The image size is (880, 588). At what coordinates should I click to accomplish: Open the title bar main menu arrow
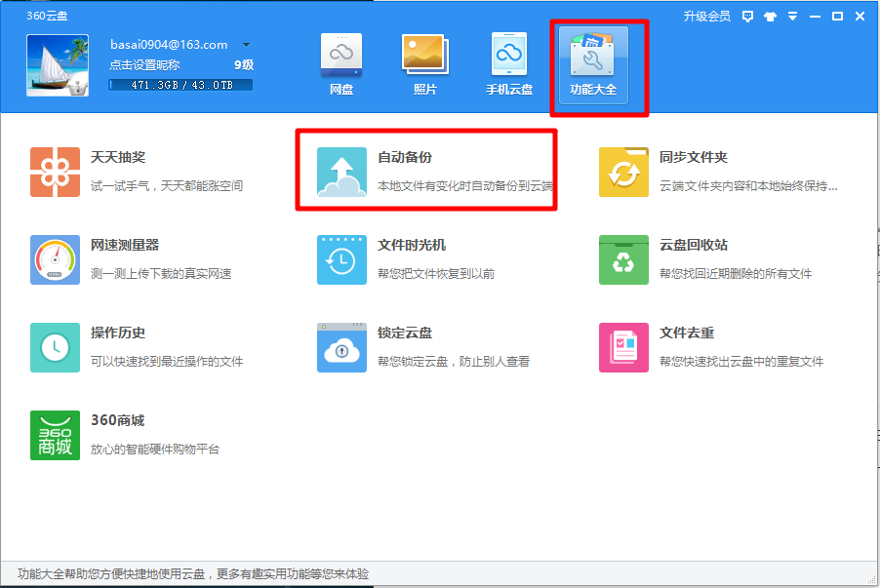[792, 17]
